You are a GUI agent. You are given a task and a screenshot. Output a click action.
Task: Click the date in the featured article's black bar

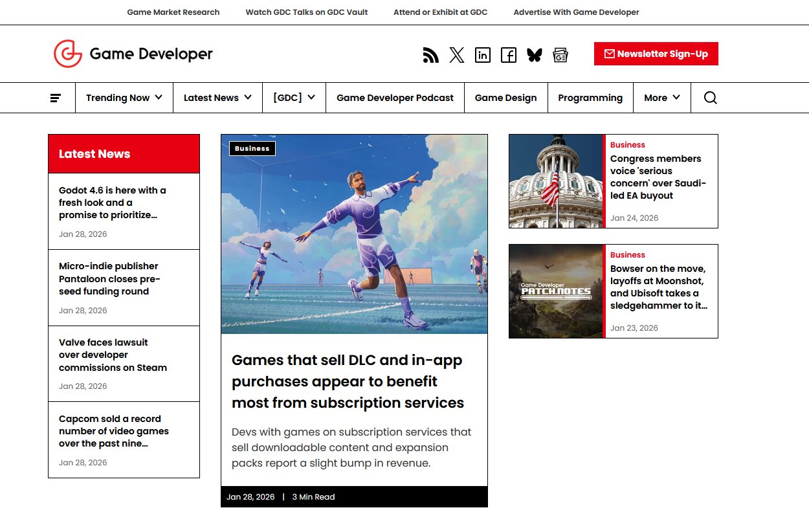pos(250,497)
